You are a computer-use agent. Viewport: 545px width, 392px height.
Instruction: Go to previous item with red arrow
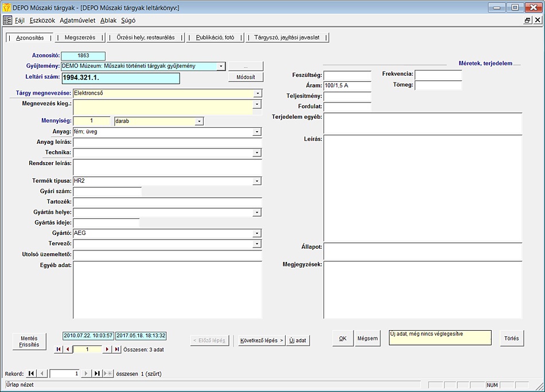click(x=68, y=349)
